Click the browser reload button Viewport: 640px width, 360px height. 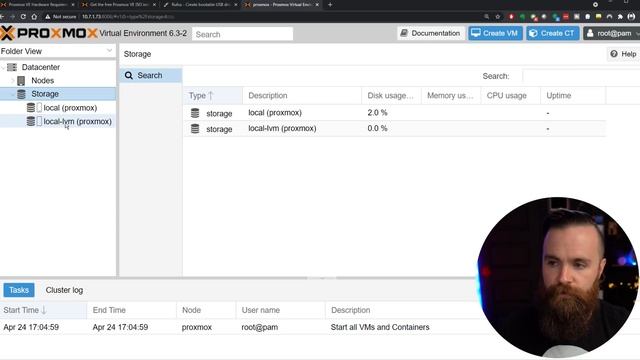23,17
